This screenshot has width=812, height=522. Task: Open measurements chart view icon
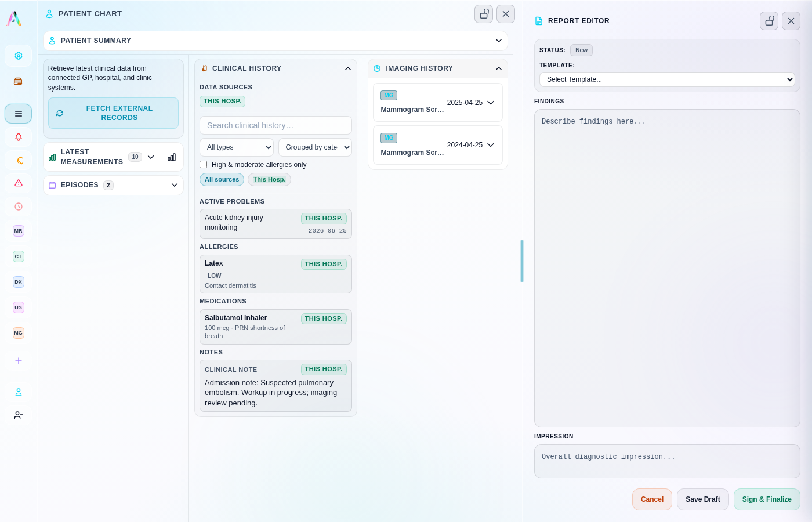[172, 157]
